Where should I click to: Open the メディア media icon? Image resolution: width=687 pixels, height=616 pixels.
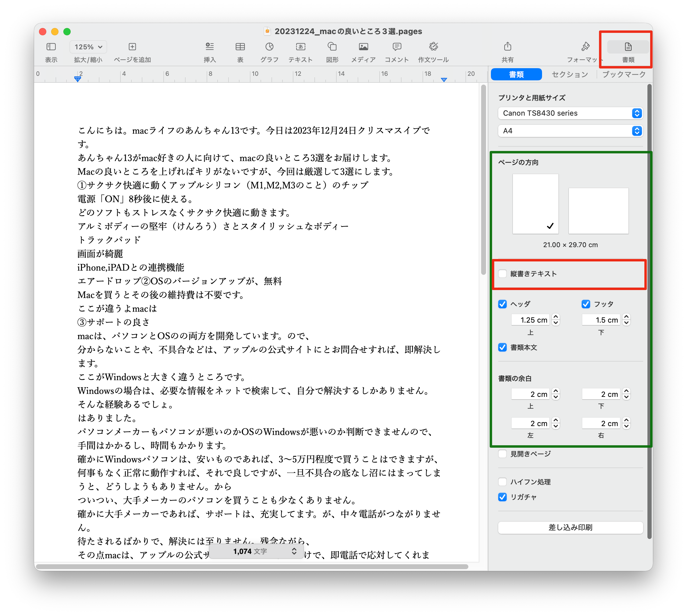tap(363, 47)
